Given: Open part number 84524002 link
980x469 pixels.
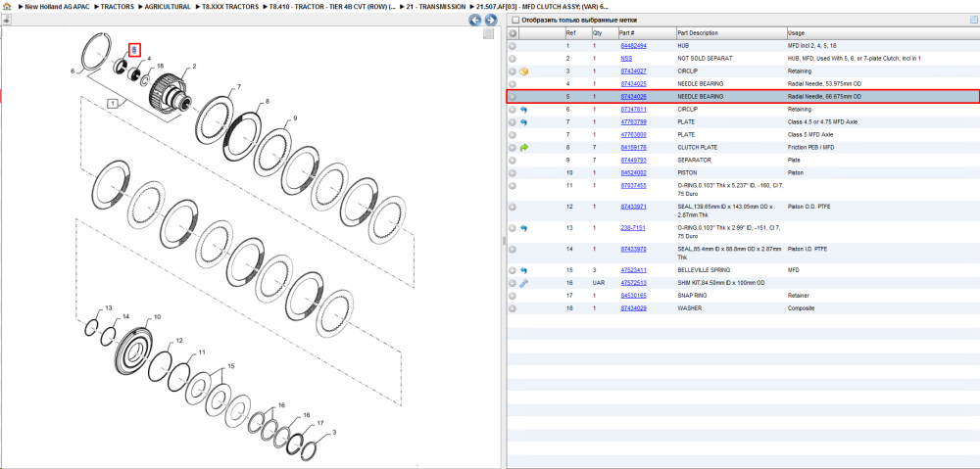Looking at the screenshot, I should coord(633,172).
